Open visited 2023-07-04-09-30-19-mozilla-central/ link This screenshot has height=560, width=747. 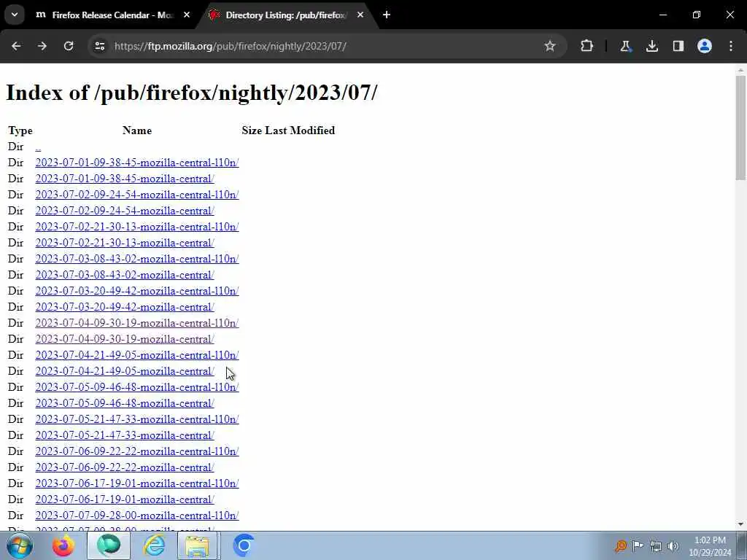[x=125, y=339]
